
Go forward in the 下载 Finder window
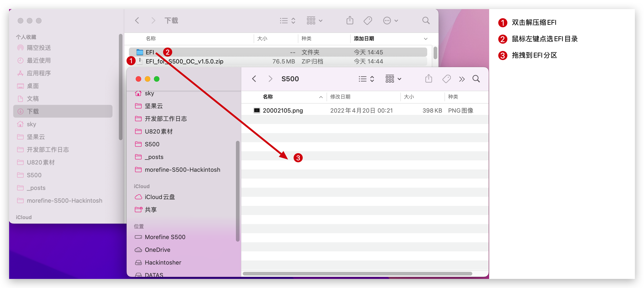[x=153, y=20]
